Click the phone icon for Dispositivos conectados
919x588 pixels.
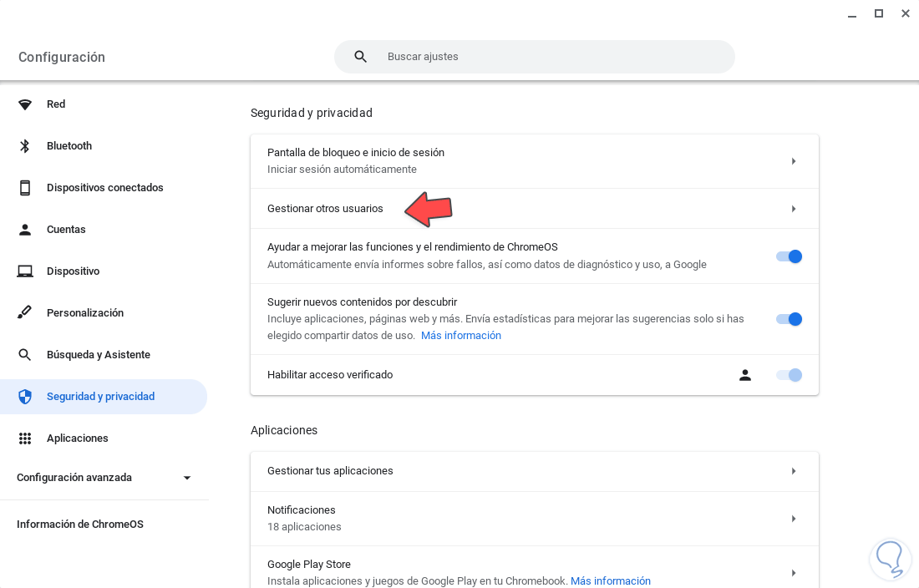25,188
